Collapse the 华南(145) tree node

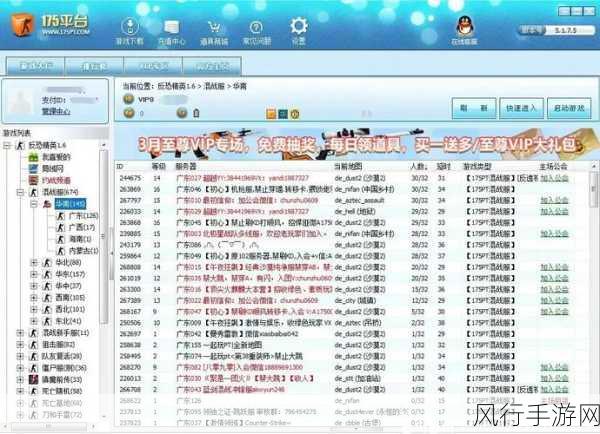coord(34,204)
